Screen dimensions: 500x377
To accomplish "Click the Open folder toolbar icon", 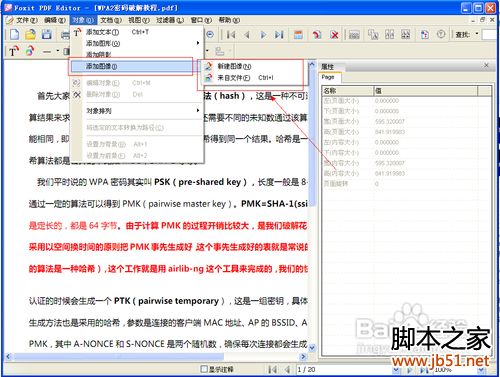I will click(x=30, y=35).
